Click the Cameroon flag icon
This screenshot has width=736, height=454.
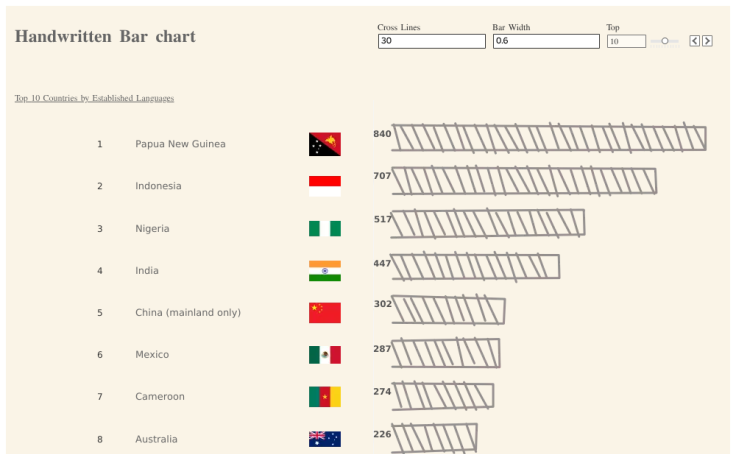point(325,397)
